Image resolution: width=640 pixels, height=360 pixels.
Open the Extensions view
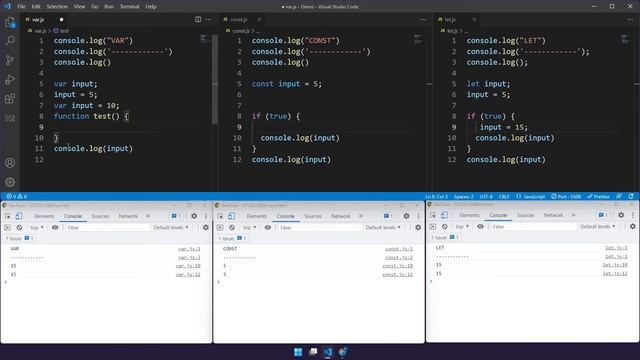tap(10, 98)
